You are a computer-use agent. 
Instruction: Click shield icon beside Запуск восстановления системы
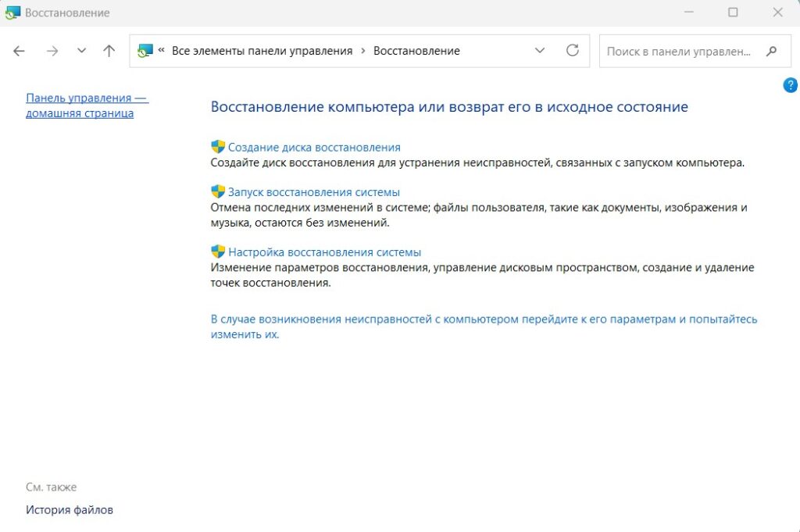click(218, 191)
